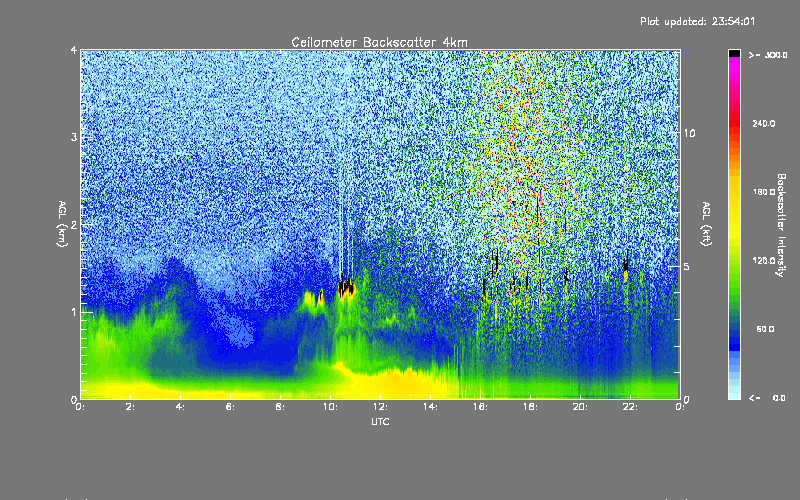The height and width of the screenshot is (500, 800).
Task: Click the "2" tick on AGL (km) axis
Action: [x=74, y=225]
